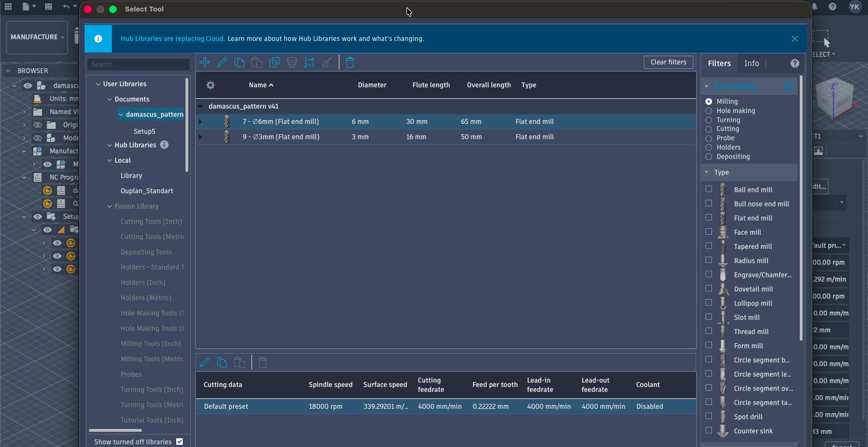Click the banner information icon
868x447 pixels.
pyautogui.click(x=98, y=39)
